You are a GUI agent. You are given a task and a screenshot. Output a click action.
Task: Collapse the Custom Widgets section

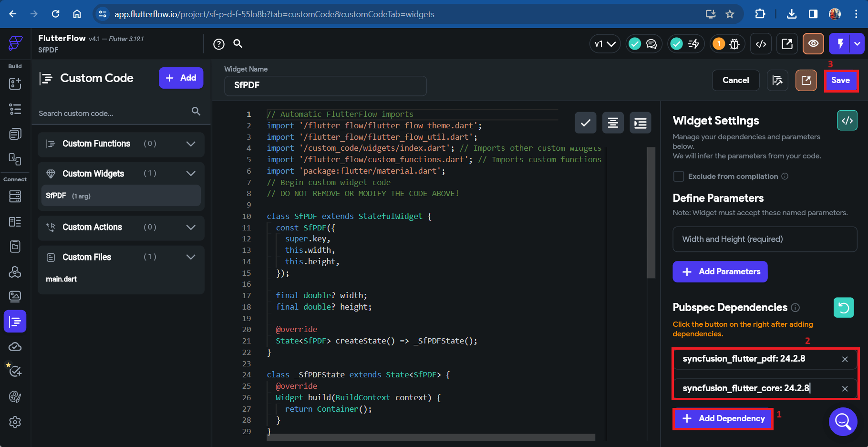pos(191,174)
